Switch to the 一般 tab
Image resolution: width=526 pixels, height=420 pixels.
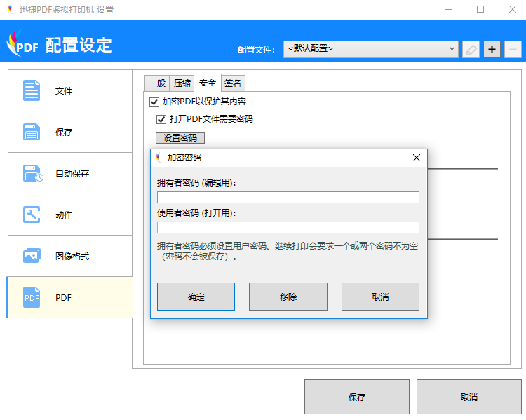tap(157, 83)
